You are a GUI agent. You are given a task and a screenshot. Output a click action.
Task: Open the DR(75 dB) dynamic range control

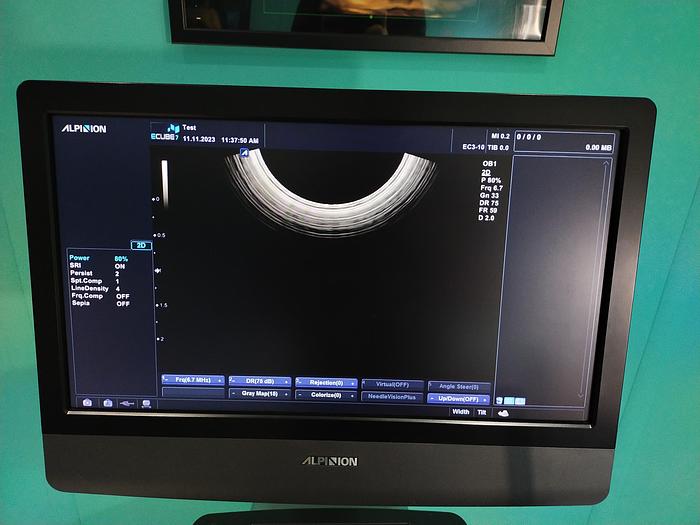(259, 381)
